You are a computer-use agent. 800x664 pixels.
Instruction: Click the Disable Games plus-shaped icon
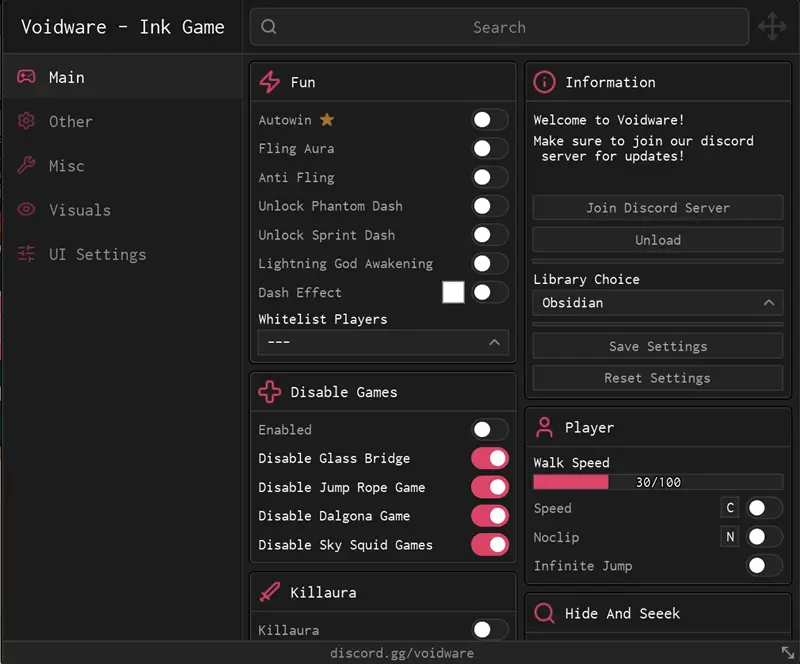click(x=269, y=392)
